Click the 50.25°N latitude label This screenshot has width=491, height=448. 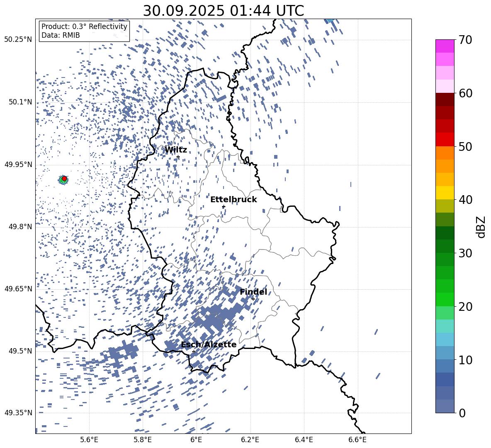[x=18, y=40]
